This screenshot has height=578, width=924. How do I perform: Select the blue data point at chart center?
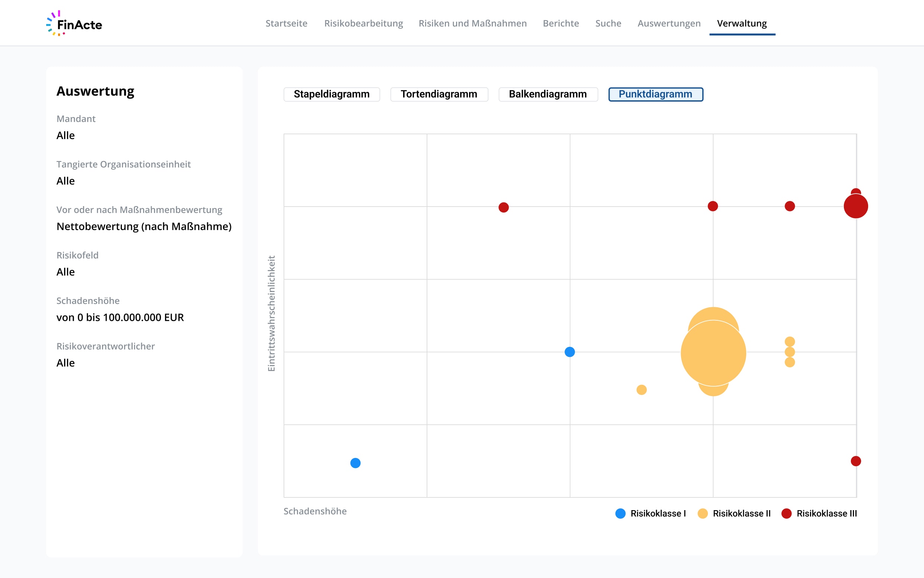tap(570, 352)
